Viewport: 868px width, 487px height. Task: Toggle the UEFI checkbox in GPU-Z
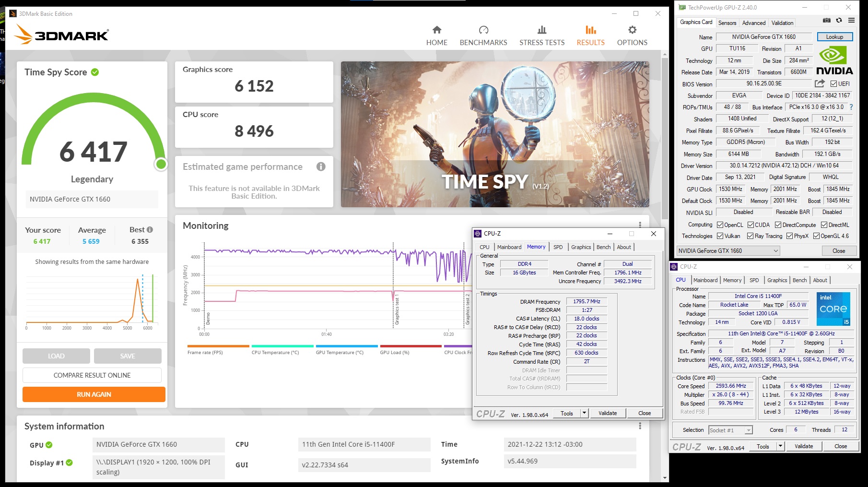834,84
